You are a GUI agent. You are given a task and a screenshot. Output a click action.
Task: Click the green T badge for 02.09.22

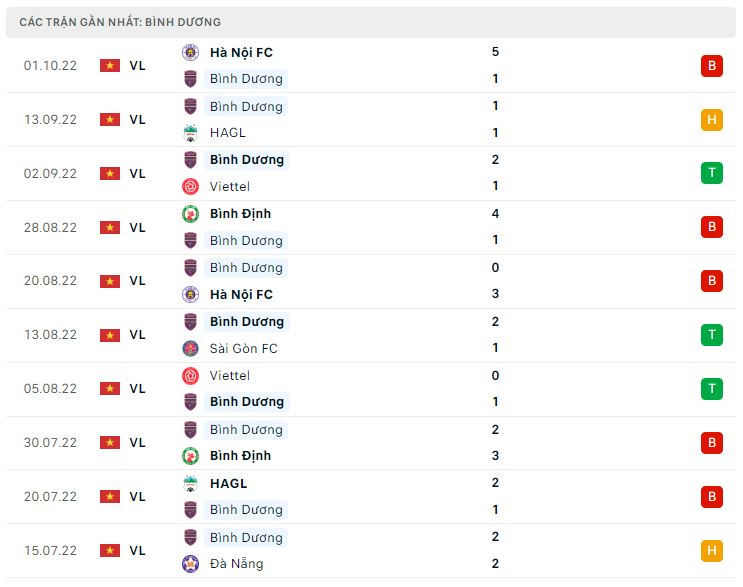coord(711,173)
